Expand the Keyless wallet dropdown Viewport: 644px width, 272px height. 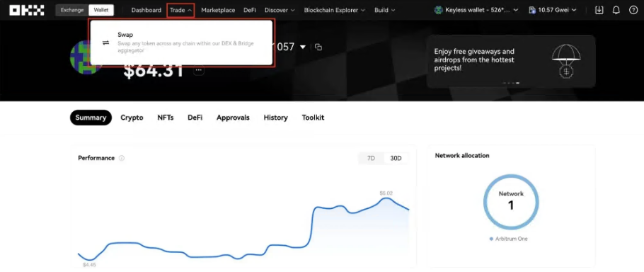tap(476, 11)
